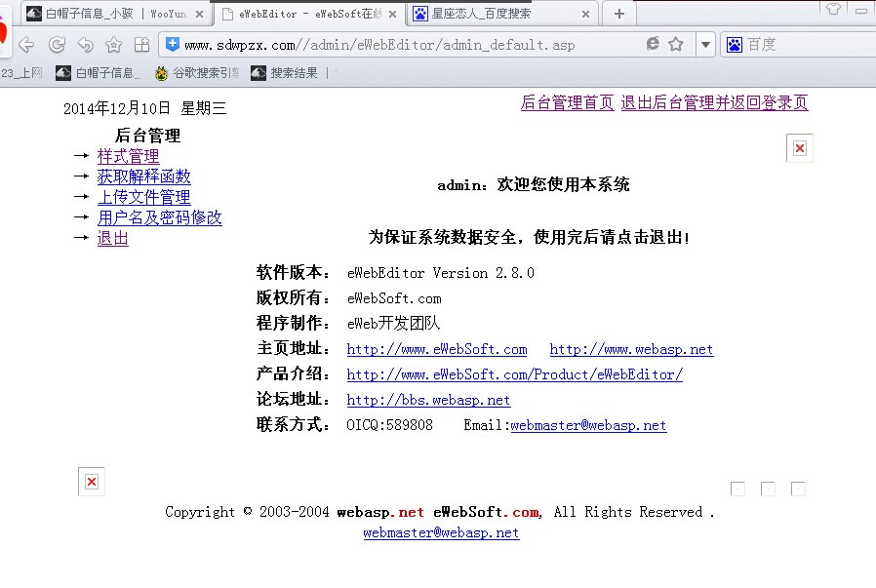Click the blue shield security icon
The width and height of the screenshot is (876, 588).
pos(173,44)
